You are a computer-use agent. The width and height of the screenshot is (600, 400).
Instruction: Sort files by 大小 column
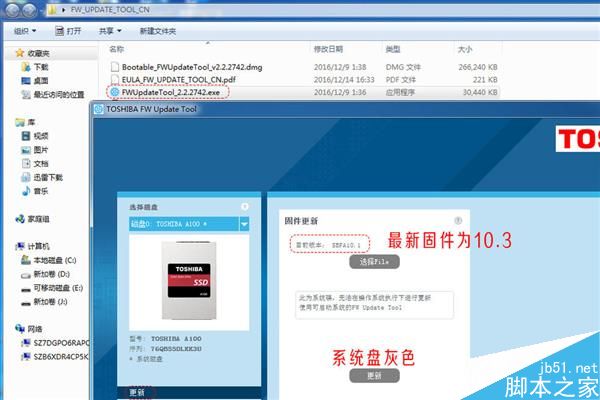click(465, 49)
